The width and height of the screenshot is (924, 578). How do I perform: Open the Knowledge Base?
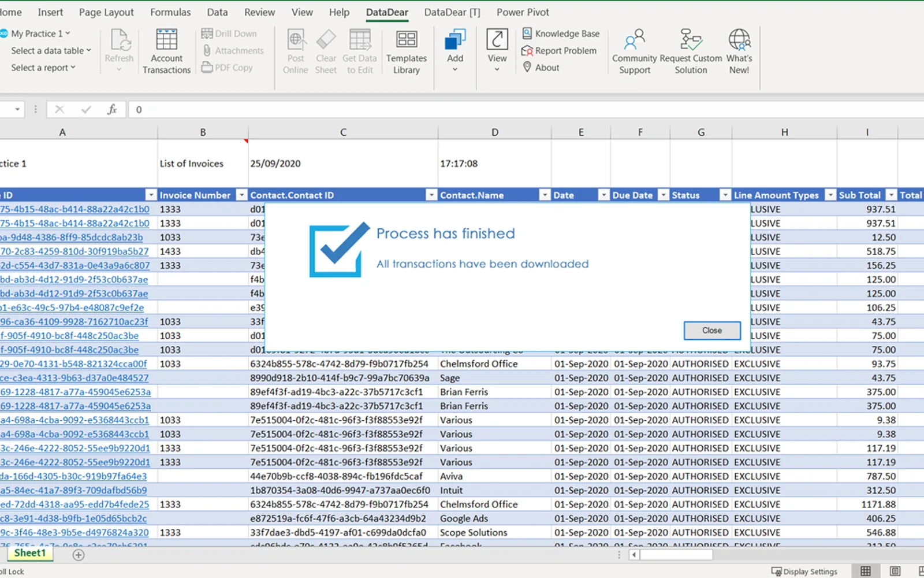pos(561,34)
